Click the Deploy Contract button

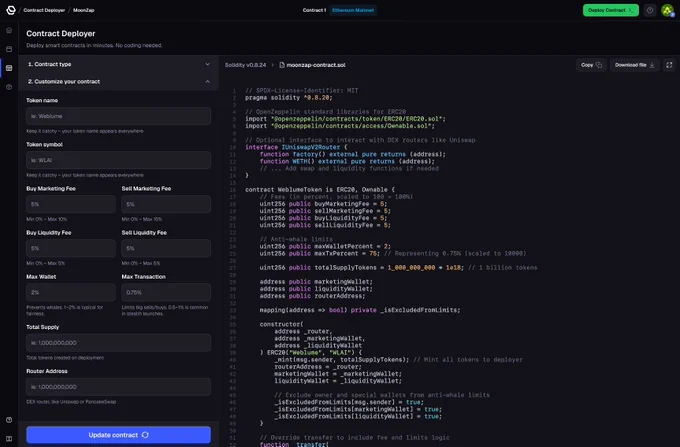[611, 10]
